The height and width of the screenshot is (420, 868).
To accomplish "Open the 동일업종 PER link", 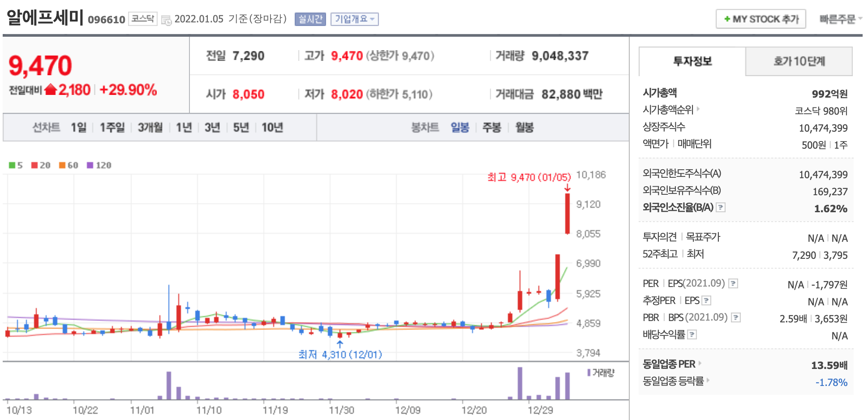I will pos(669,364).
